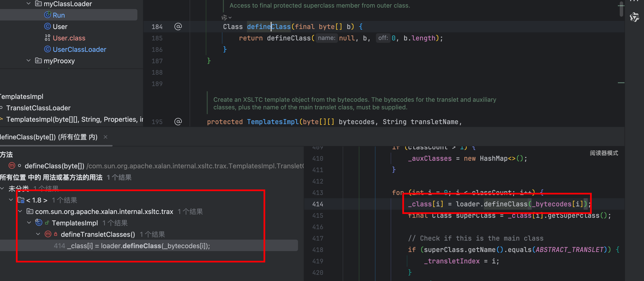This screenshot has width=644, height=281.
Task: Click the editor vertical scrollbar thumb
Action: point(621,9)
